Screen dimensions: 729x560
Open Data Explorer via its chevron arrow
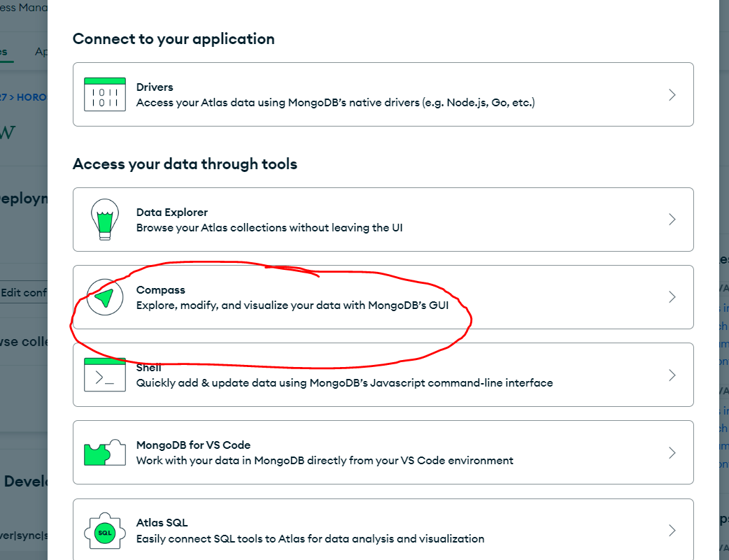(672, 220)
